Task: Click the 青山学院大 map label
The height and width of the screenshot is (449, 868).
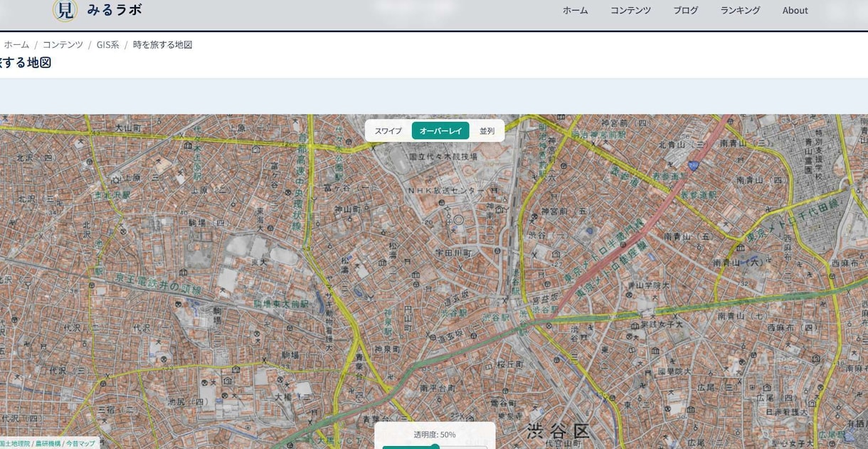Action: [648, 285]
